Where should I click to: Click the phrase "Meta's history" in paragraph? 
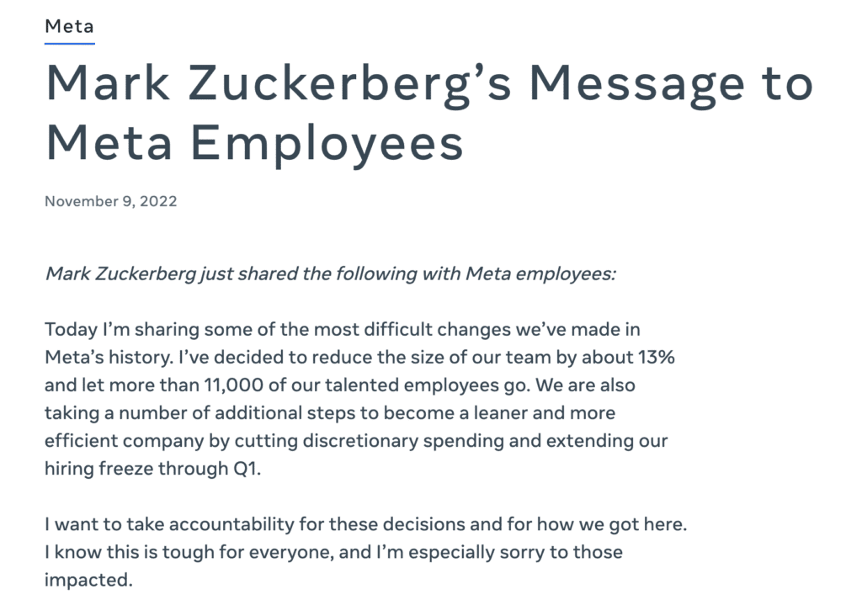click(109, 357)
